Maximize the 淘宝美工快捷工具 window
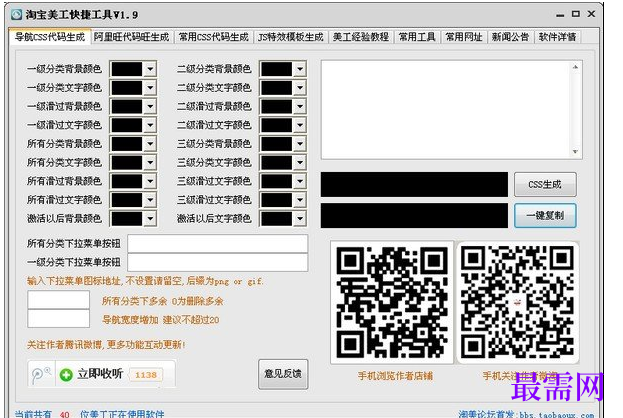Screen dimensions: 623x418 coord(575,14)
